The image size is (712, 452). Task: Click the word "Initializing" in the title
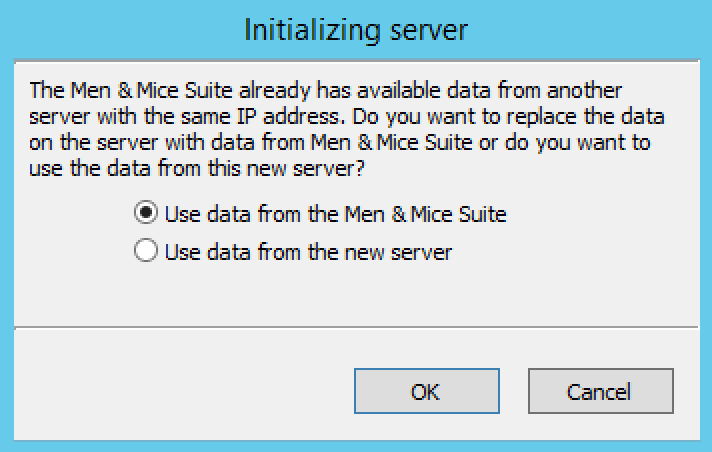click(x=307, y=30)
